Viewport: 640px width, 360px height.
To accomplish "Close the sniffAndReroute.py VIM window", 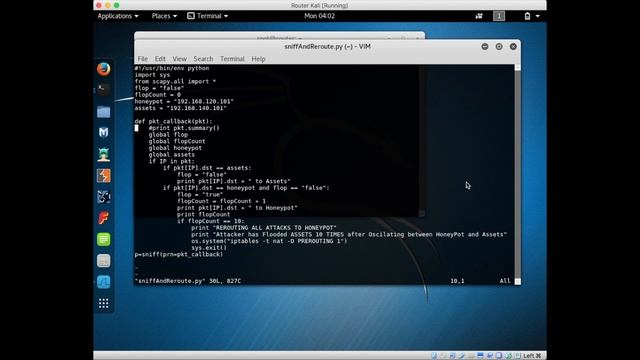I will (x=513, y=47).
